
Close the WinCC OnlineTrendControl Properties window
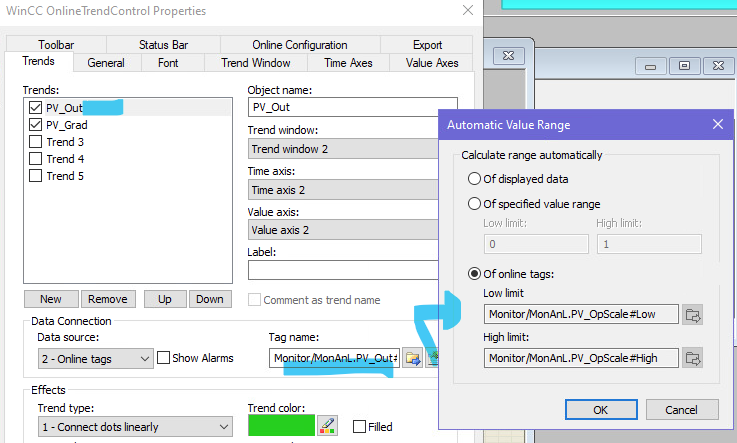(468, 10)
